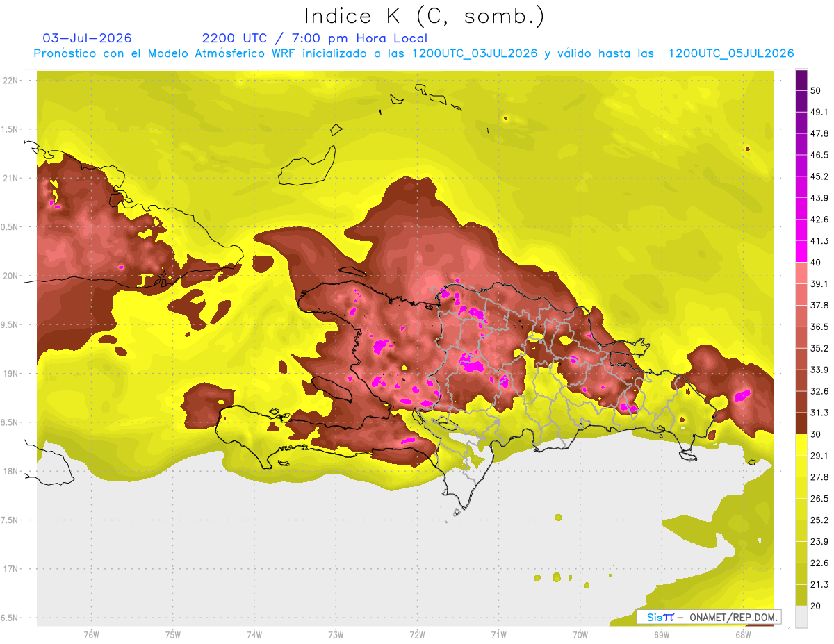Pick the dark brown swatch between 30 and 31.3

pos(802,423)
